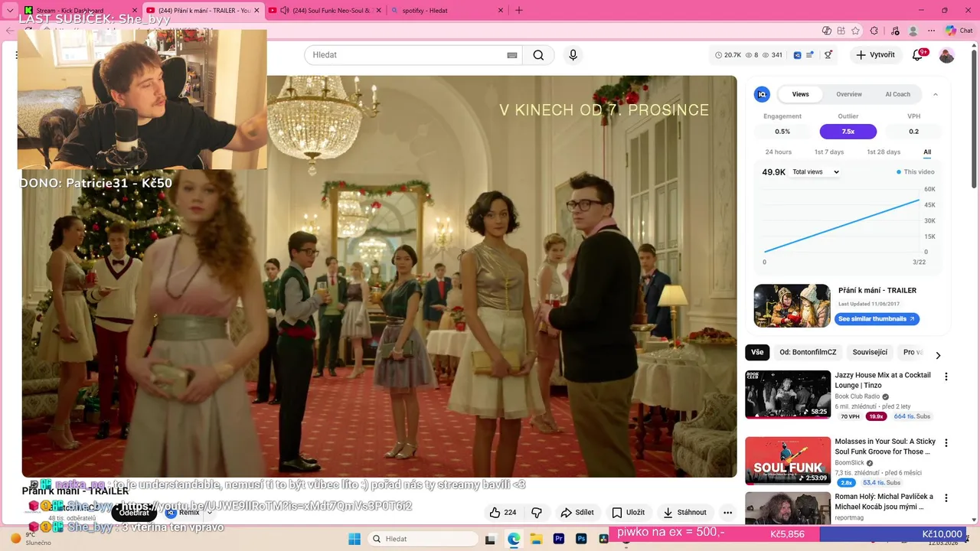Click the Outlier 7.5x score pill

pos(848,132)
